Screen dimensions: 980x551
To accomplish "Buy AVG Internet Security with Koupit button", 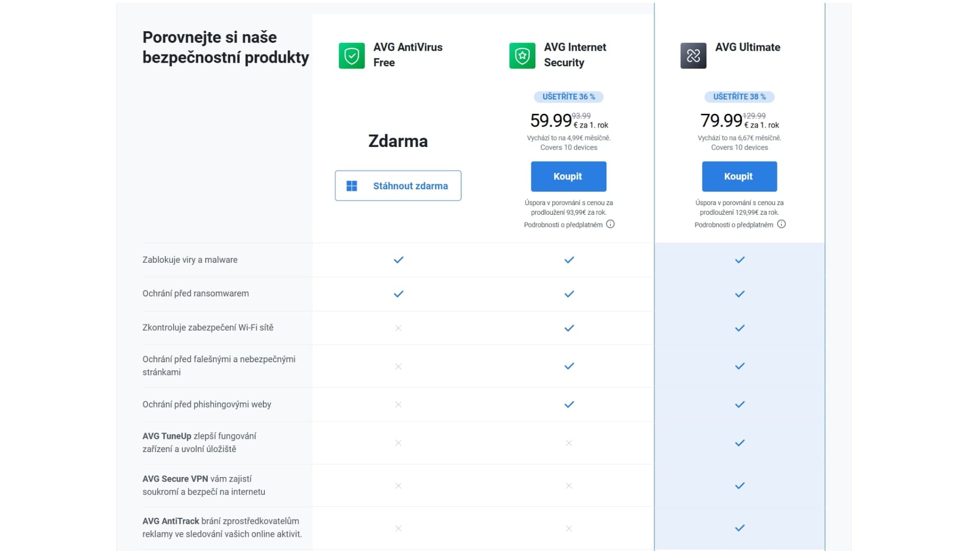I will (x=569, y=177).
